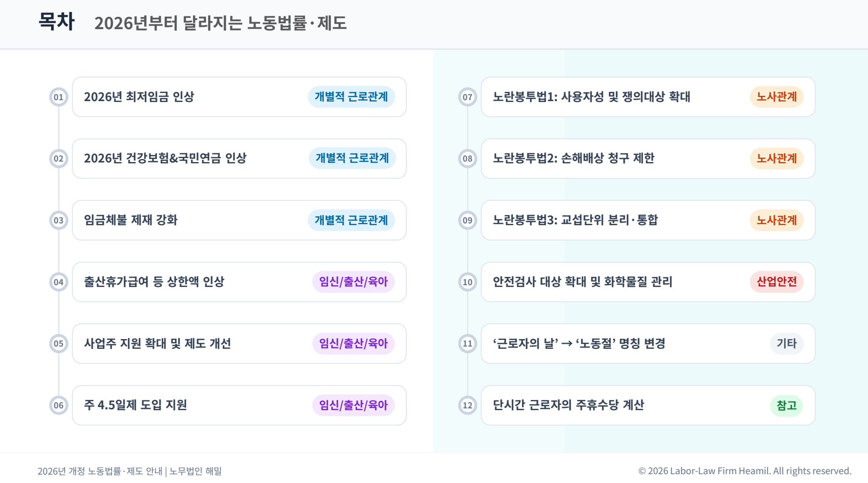The image size is (868, 483).
Task: Select the 06 numbered circle
Action: [59, 405]
